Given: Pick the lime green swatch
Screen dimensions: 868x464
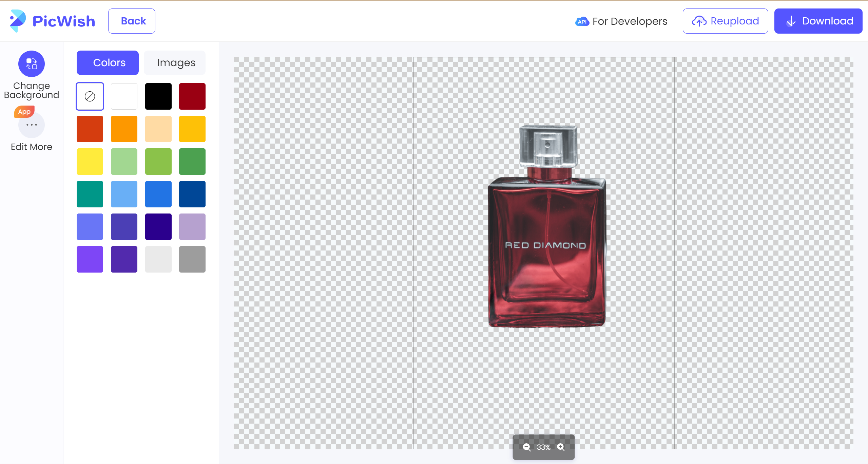Looking at the screenshot, I should click(158, 162).
